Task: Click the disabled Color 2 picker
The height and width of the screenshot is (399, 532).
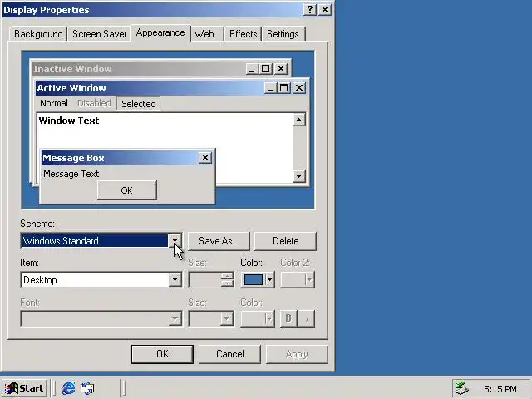Action: [298, 280]
